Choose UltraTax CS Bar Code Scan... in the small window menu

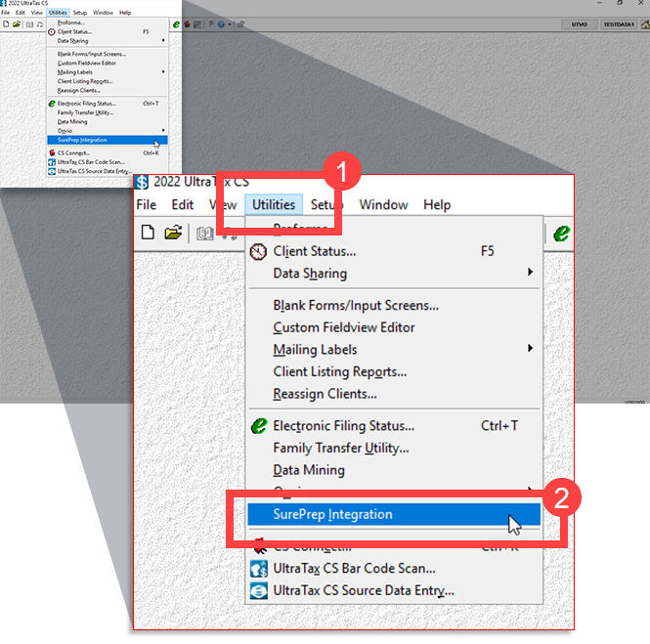(x=108, y=162)
